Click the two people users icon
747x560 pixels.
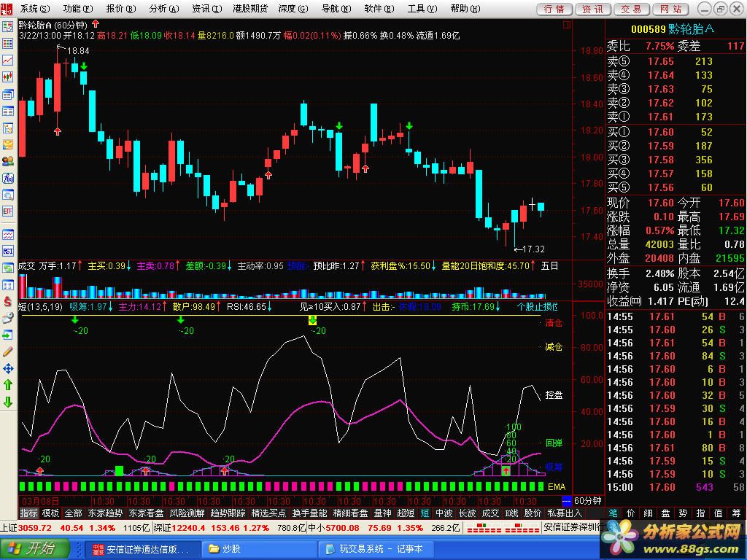[x=7, y=161]
